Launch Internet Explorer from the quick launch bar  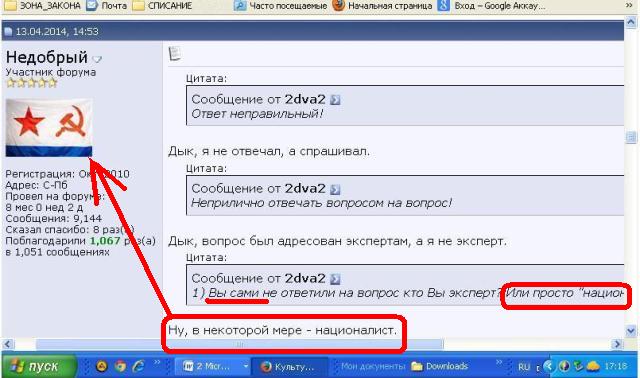click(138, 366)
